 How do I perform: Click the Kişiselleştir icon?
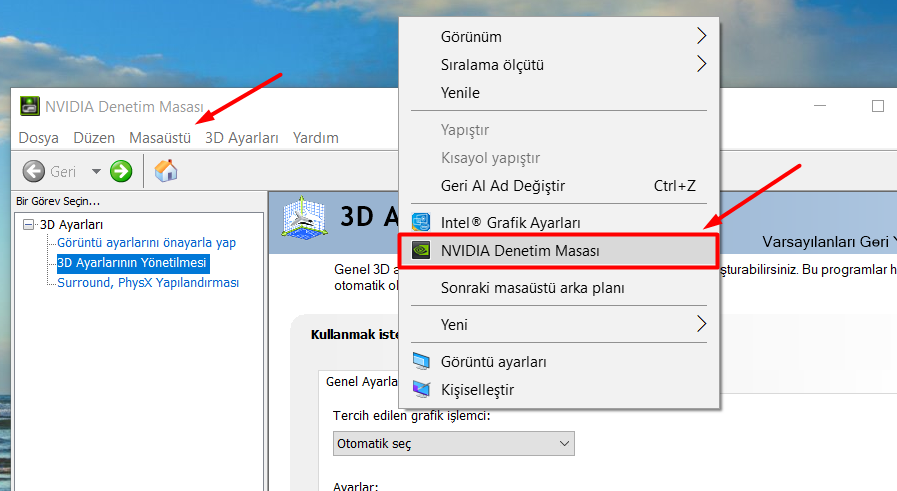coord(421,390)
